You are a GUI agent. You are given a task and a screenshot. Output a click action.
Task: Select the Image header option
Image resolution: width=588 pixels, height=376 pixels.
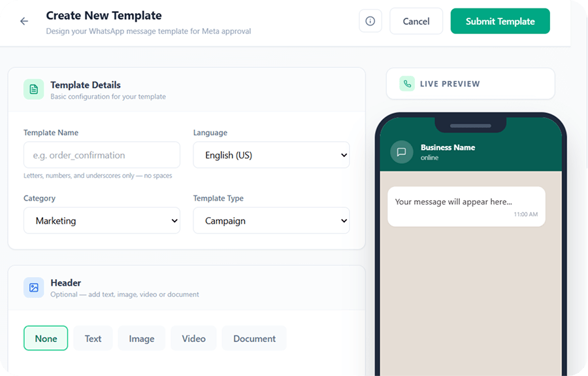[x=141, y=339]
